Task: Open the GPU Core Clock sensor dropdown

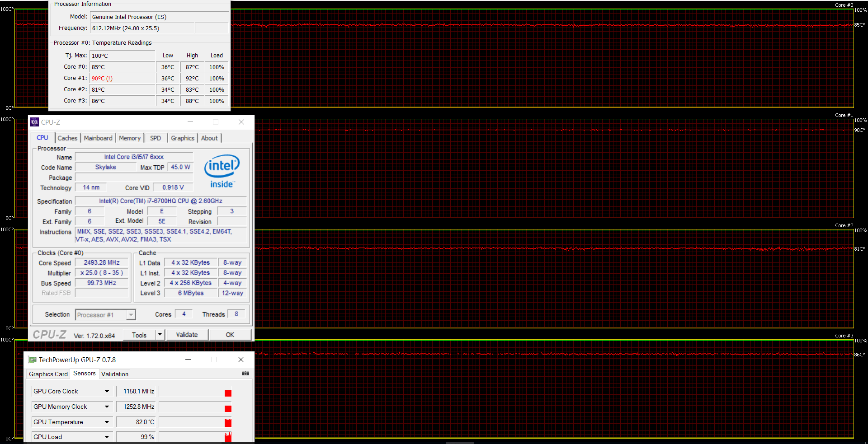Action: click(x=71, y=391)
